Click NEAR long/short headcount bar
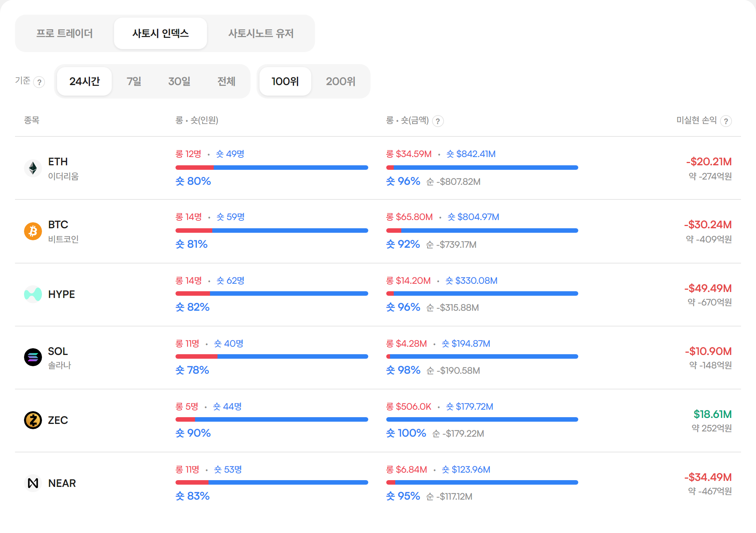The height and width of the screenshot is (533, 756). coord(272,482)
